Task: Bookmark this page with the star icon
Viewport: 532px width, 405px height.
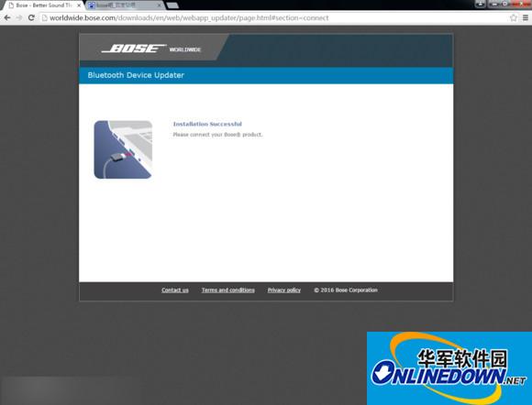Action: (x=514, y=17)
